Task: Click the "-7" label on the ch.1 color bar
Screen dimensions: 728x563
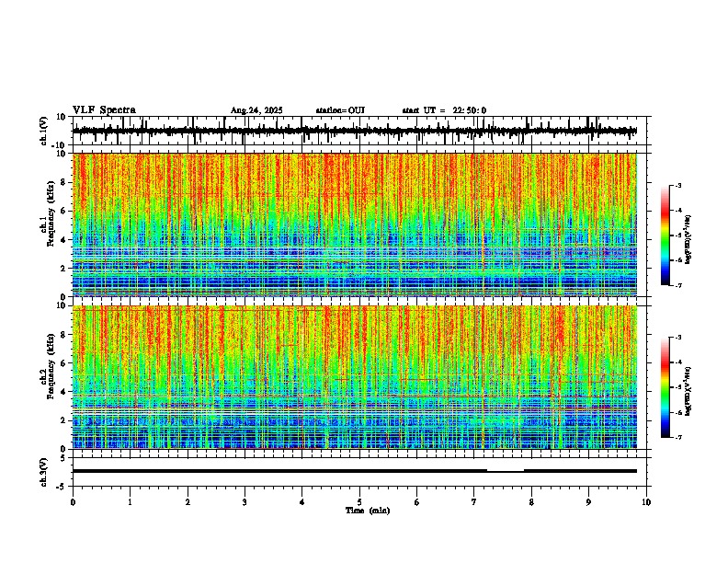Action: point(678,285)
